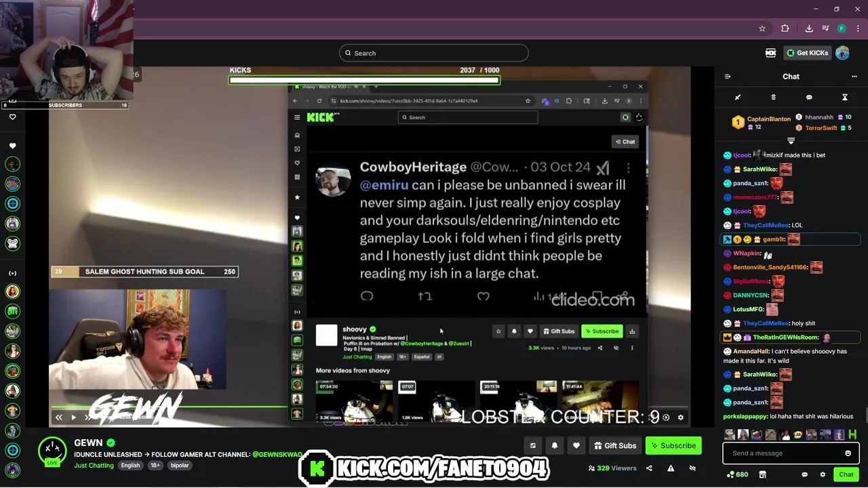
Task: Open the user profile avatar menu
Action: [x=843, y=53]
